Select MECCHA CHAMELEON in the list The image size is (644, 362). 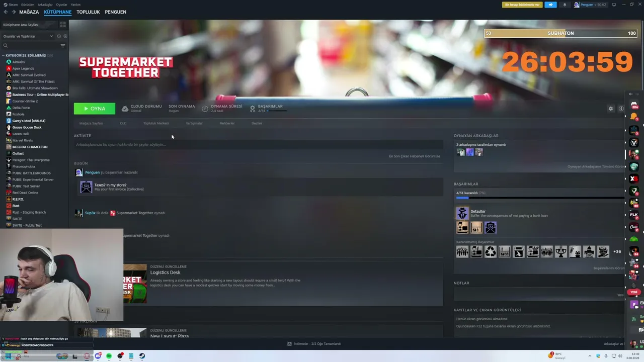[30, 147]
